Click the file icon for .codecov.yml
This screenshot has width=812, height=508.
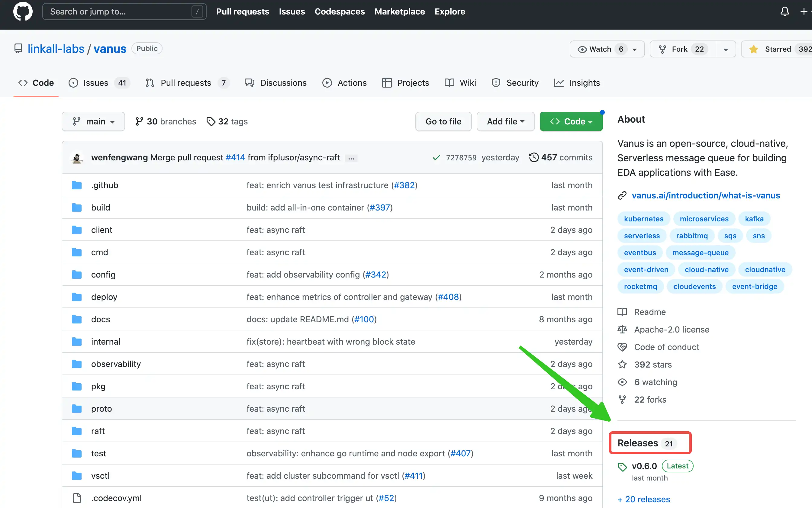pos(77,498)
